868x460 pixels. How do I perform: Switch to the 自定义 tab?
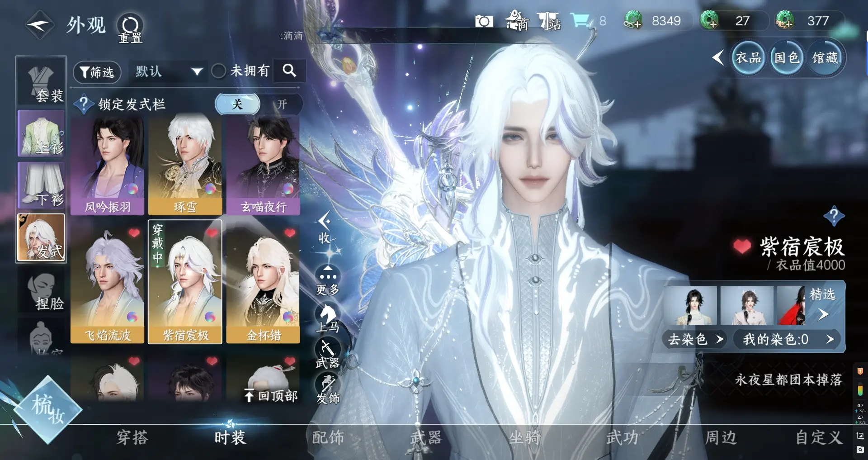(x=819, y=437)
